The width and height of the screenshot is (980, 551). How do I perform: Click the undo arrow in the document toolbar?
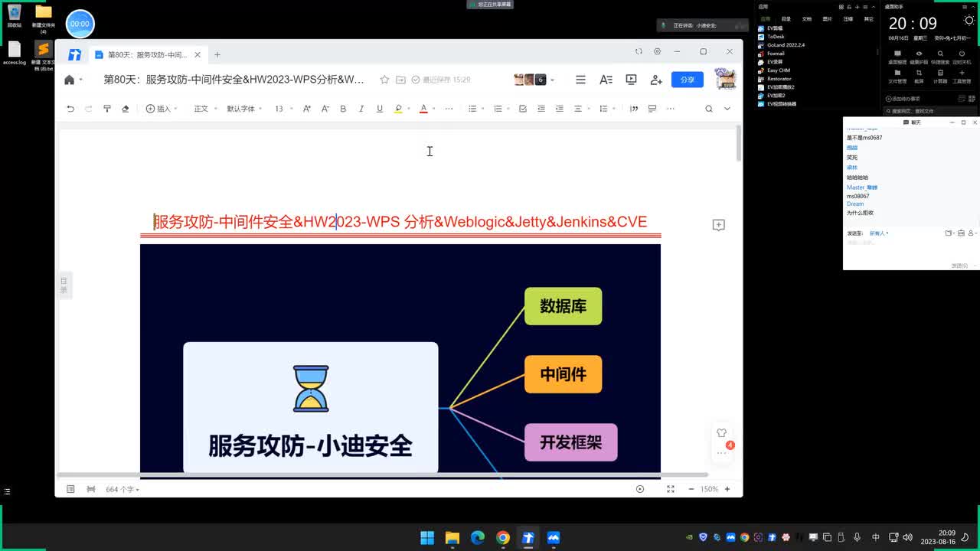tap(70, 109)
